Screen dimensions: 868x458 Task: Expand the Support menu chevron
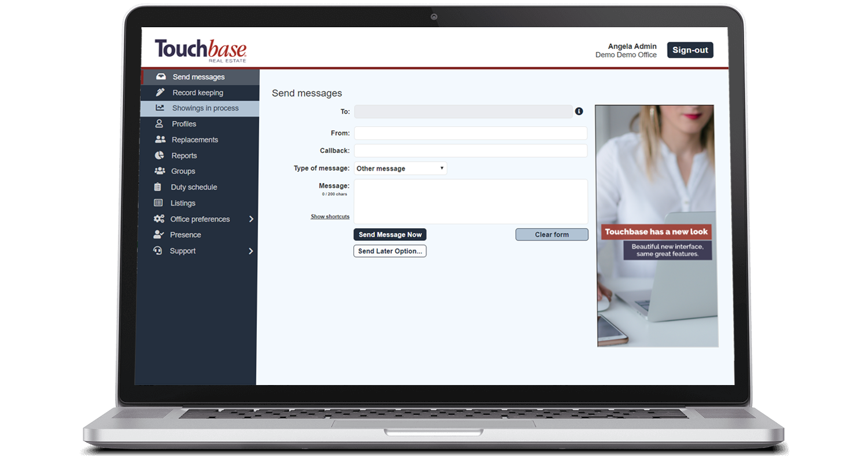click(x=251, y=251)
